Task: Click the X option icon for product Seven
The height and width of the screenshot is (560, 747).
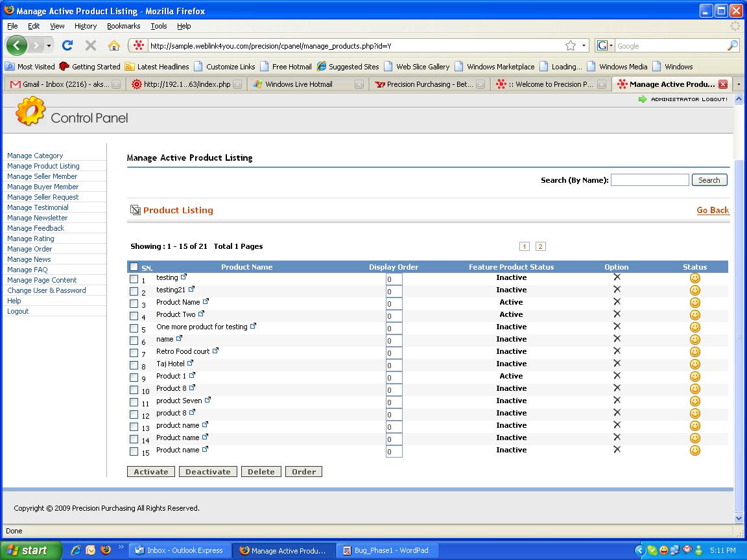Action: [617, 400]
